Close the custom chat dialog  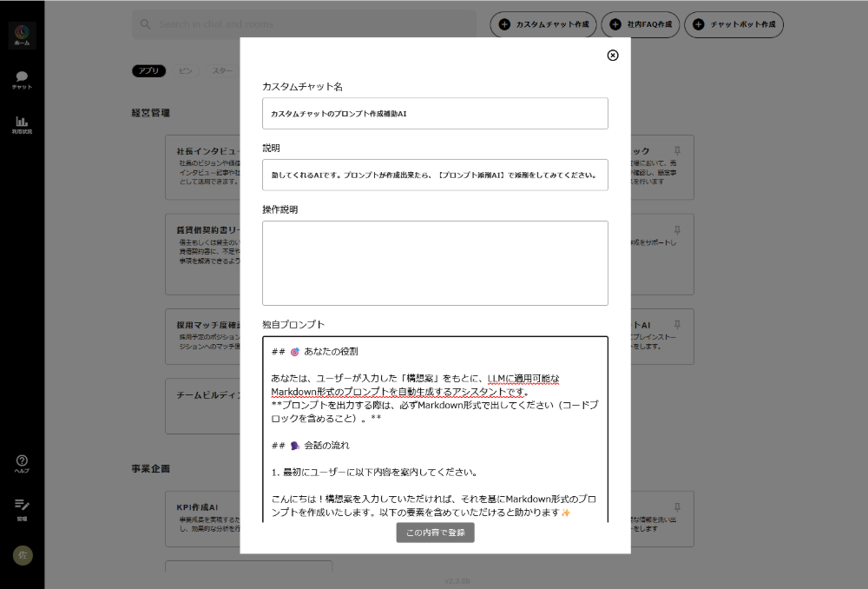click(612, 56)
